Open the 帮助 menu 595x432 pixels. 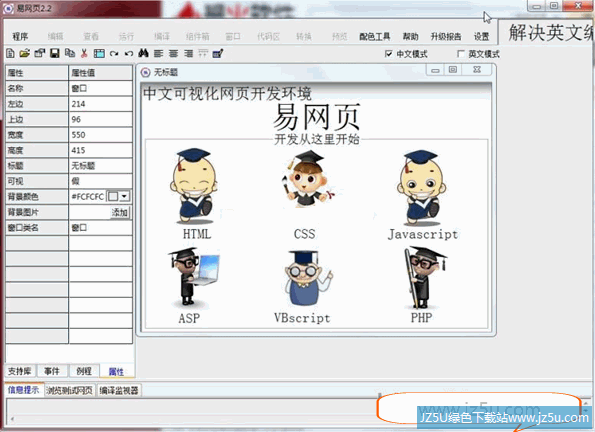pyautogui.click(x=411, y=36)
